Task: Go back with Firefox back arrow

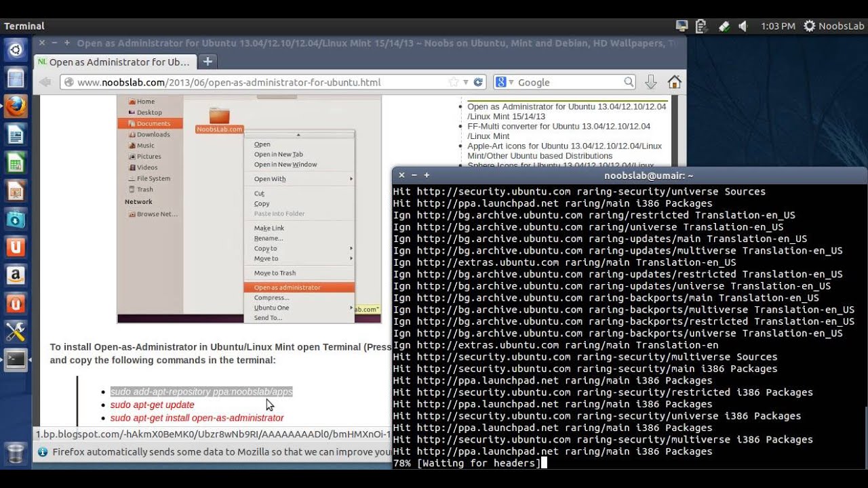Action: 45,82
